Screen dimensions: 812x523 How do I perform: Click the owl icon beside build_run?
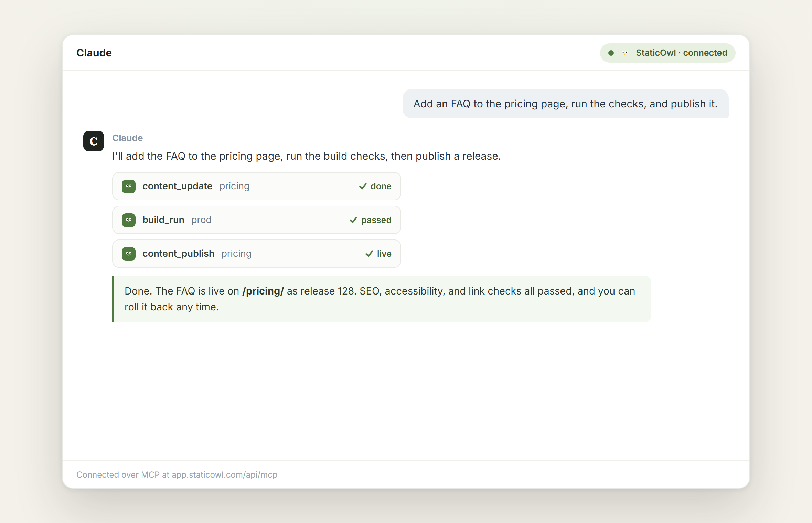[x=129, y=220]
